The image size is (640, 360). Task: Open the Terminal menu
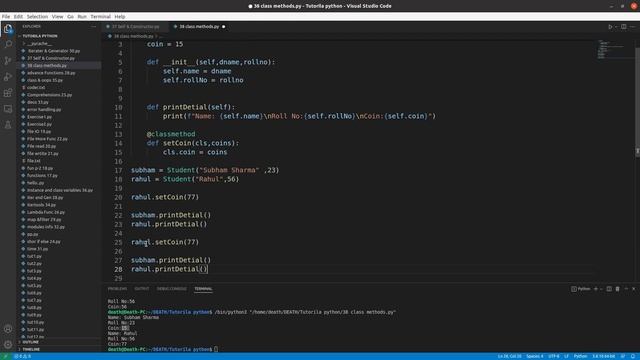click(100, 17)
